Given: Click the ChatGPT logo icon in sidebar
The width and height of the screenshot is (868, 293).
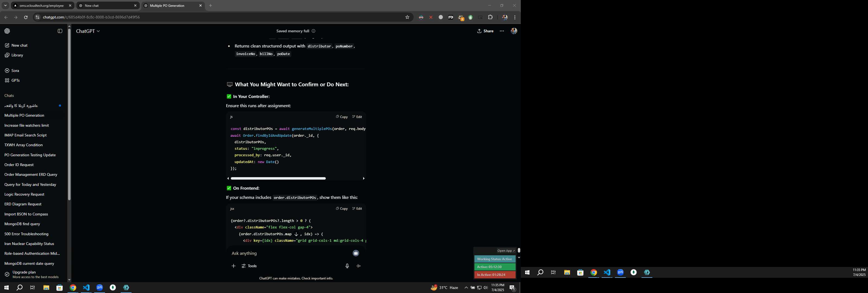Looking at the screenshot, I should tap(7, 31).
